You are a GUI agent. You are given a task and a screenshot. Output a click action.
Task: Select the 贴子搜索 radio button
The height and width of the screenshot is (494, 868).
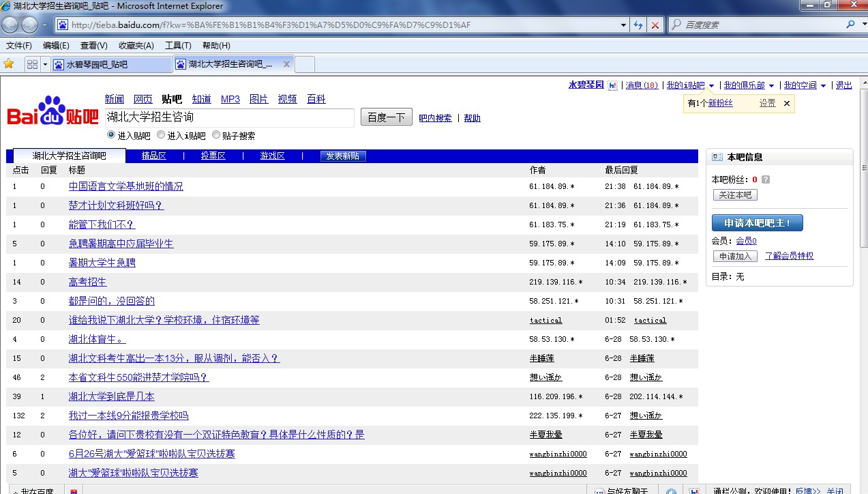pyautogui.click(x=216, y=135)
